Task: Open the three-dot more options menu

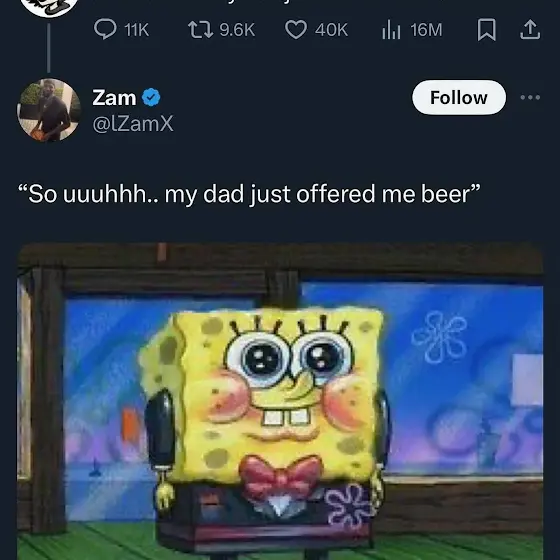Action: coord(530,97)
